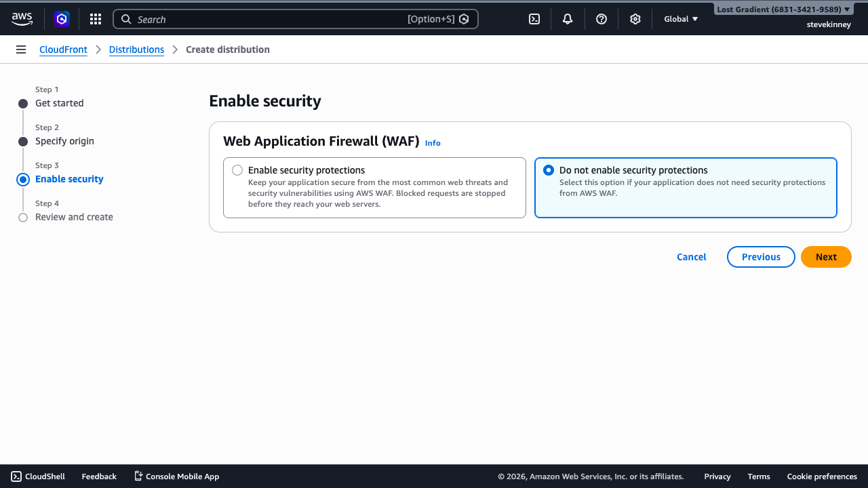Click the Previous button
Image resolution: width=868 pixels, height=488 pixels.
pyautogui.click(x=761, y=257)
